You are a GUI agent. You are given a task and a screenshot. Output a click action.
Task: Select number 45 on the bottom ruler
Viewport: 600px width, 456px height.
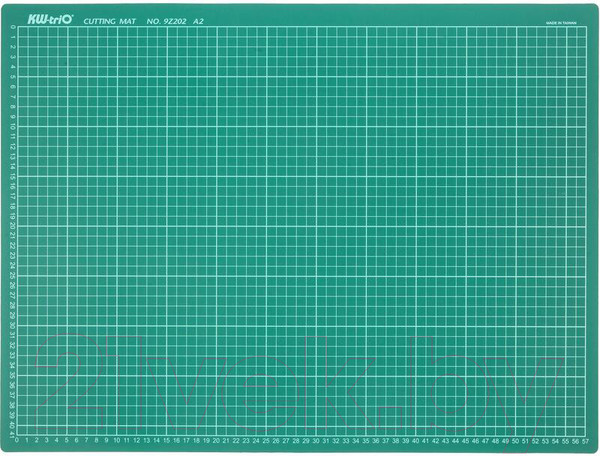466,441
